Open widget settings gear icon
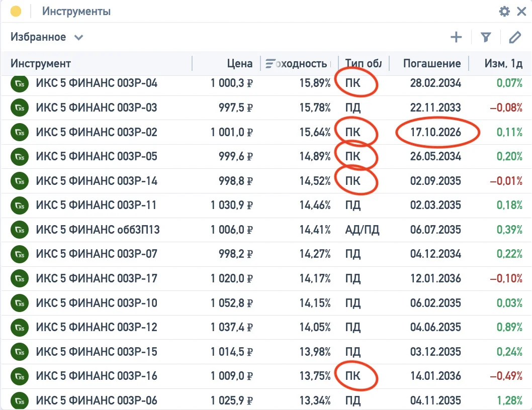532x410 pixels. pos(504,11)
